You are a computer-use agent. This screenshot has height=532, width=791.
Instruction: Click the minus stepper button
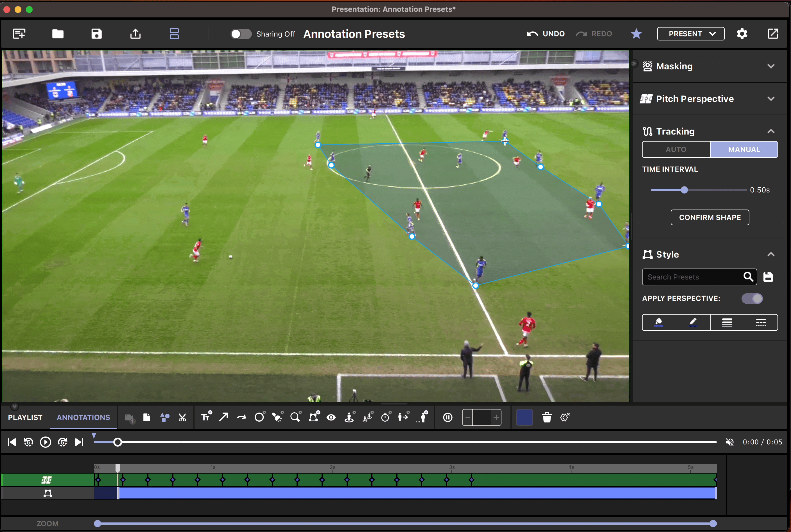click(467, 417)
